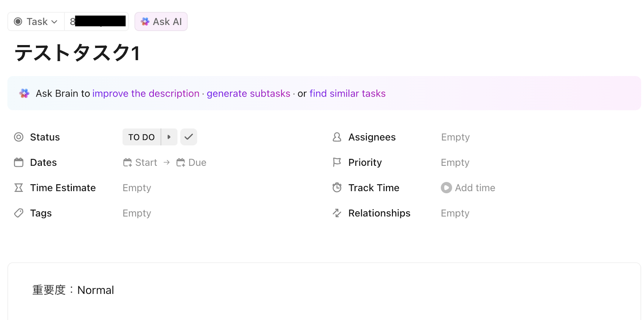Click the Start date calendar icon
This screenshot has height=320, width=644.
coord(128,163)
